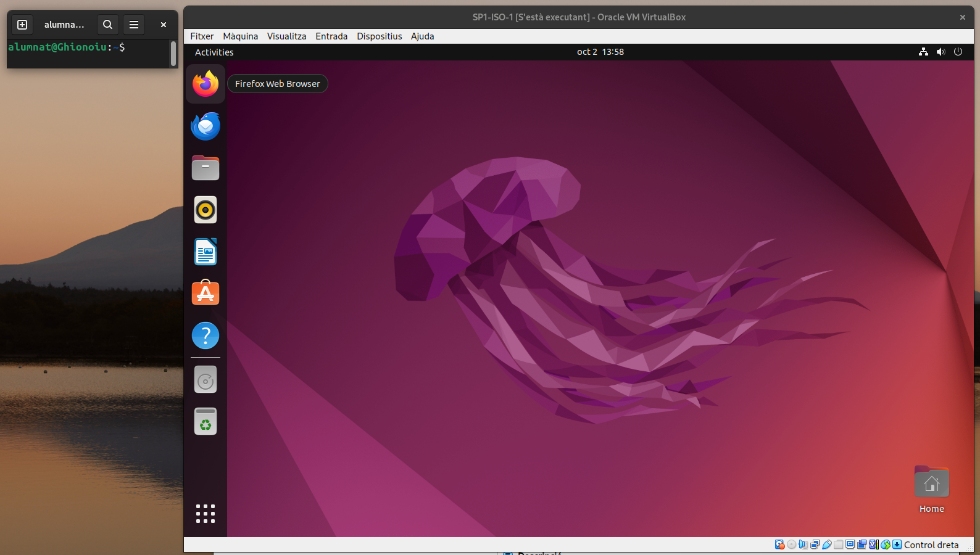Open Thunderbird mail in the dock
Image resolution: width=980 pixels, height=555 pixels.
point(206,126)
